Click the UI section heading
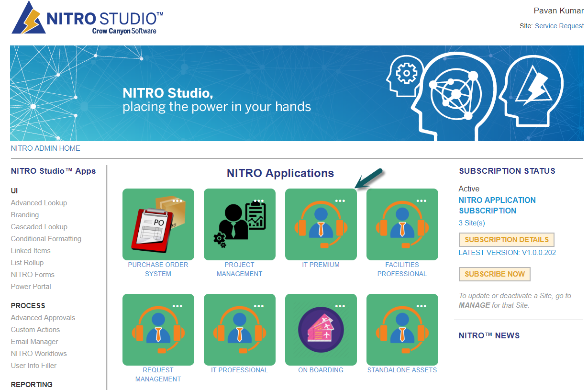The width and height of the screenshot is (588, 390). [14, 191]
